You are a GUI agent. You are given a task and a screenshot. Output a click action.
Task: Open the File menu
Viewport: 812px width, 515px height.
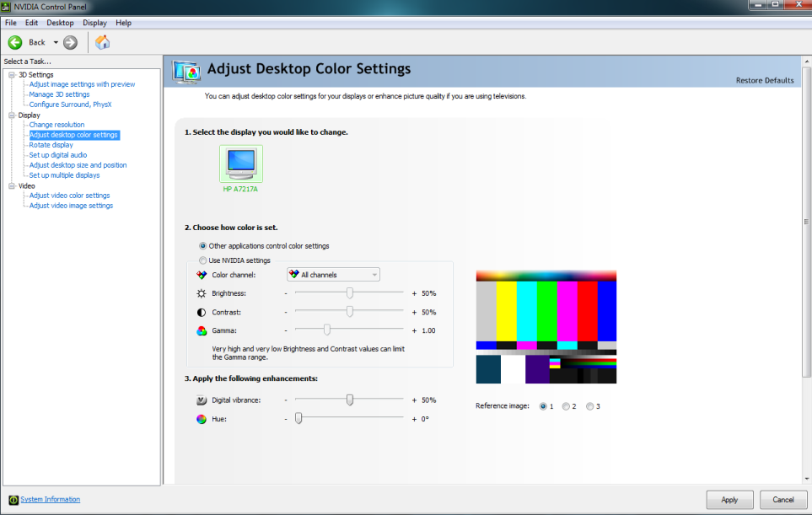pyautogui.click(x=11, y=23)
